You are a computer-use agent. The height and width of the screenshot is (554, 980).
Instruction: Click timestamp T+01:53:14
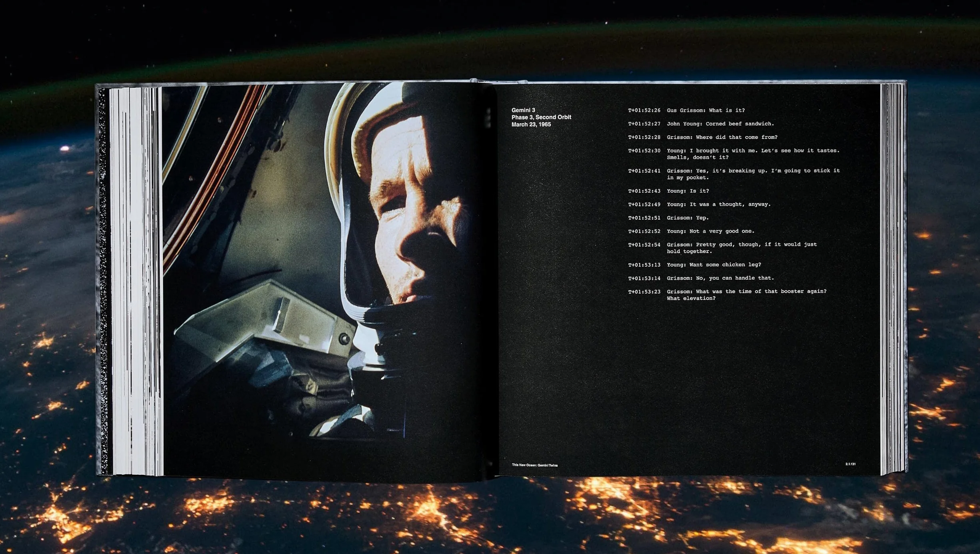[644, 279]
